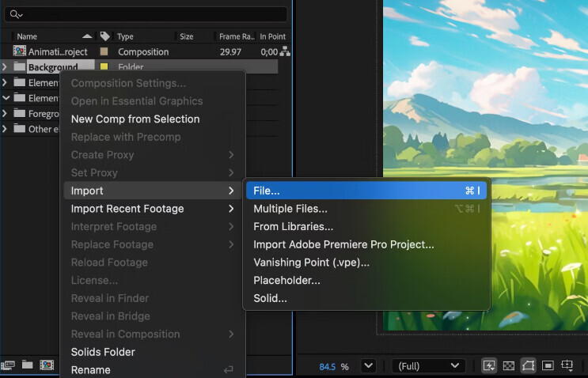Choose Solids Folder from context menu
Image resolution: width=588 pixels, height=378 pixels.
click(103, 352)
